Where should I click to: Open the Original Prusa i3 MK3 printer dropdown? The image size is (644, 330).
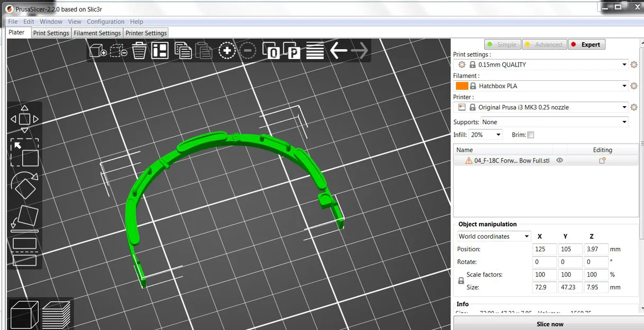[x=541, y=107]
